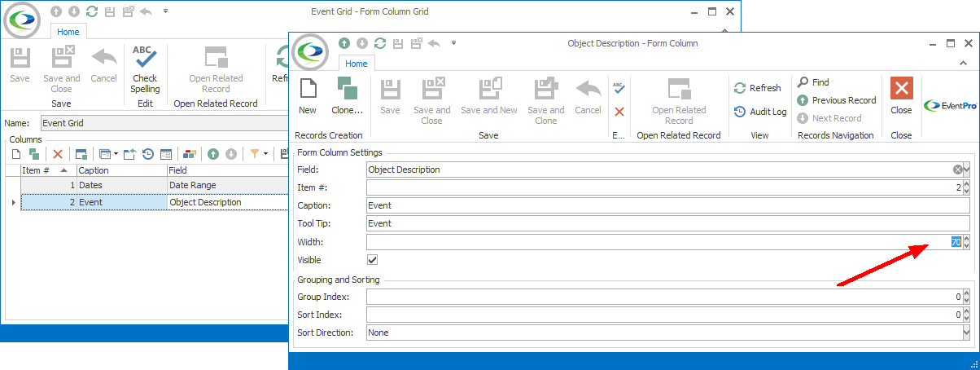
Task: Click Find in Records Navigation
Action: (x=813, y=82)
